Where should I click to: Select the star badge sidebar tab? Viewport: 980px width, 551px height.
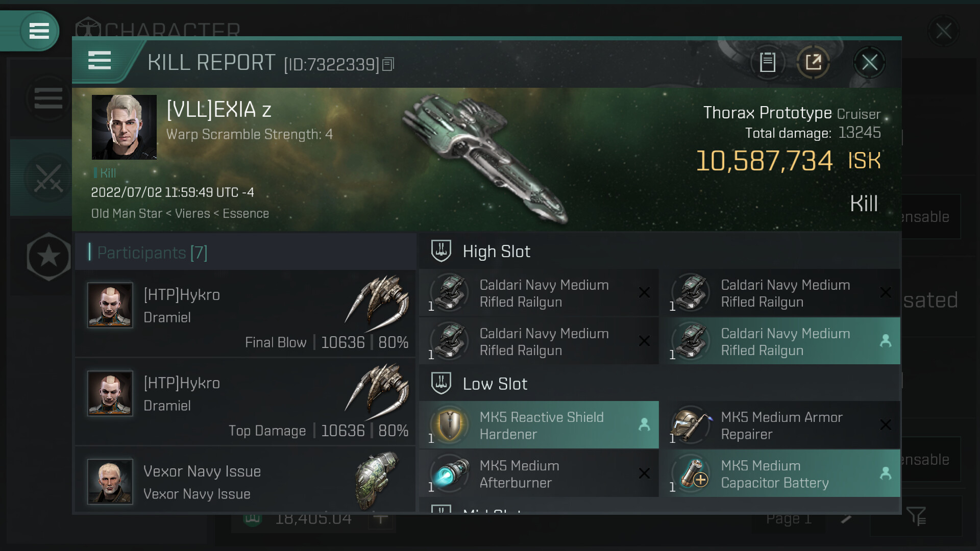48,257
